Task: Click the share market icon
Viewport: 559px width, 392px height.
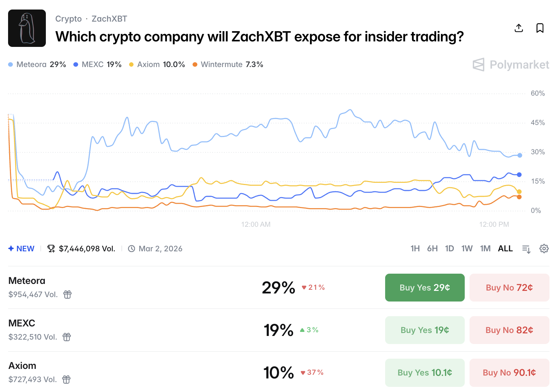Action: (519, 28)
